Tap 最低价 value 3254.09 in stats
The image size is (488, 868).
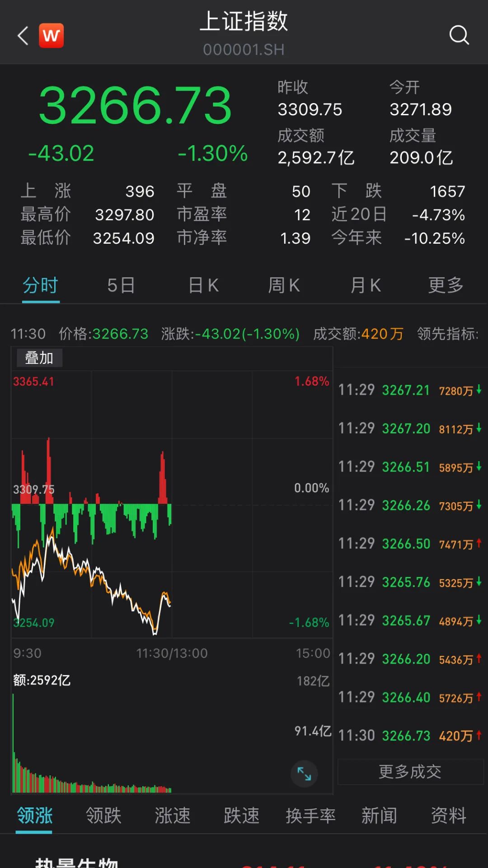pos(124,238)
